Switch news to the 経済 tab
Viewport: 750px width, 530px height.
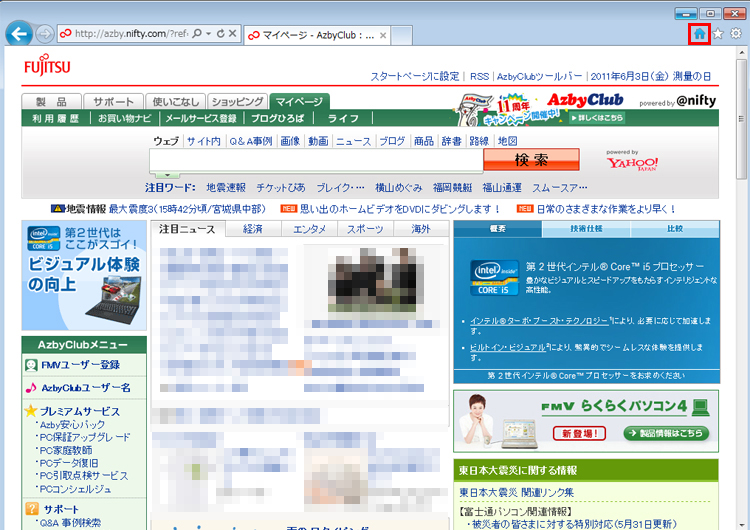[x=253, y=229]
